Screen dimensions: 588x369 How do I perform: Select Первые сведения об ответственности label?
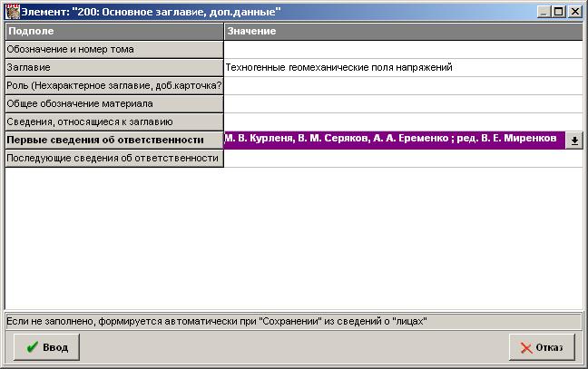coord(113,141)
